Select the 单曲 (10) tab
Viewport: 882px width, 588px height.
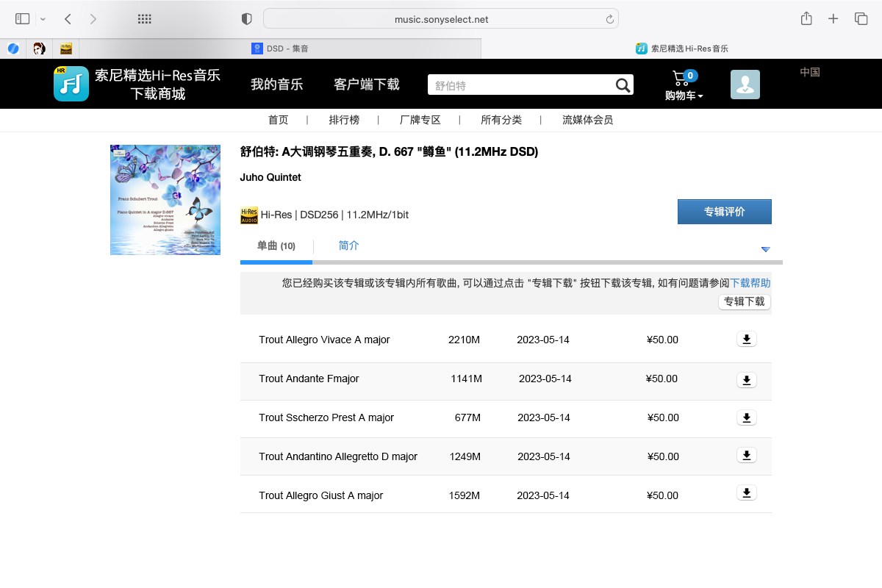(x=276, y=245)
